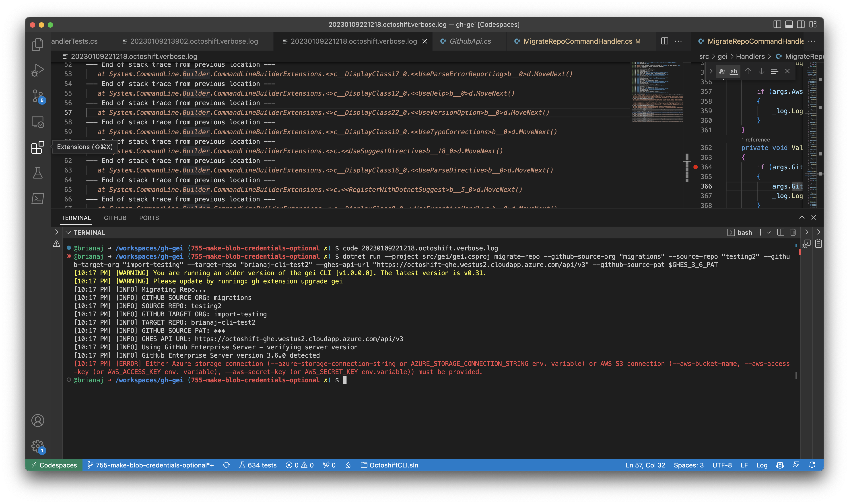Open the Accounts menu icon
This screenshot has width=849, height=504.
pyautogui.click(x=37, y=420)
